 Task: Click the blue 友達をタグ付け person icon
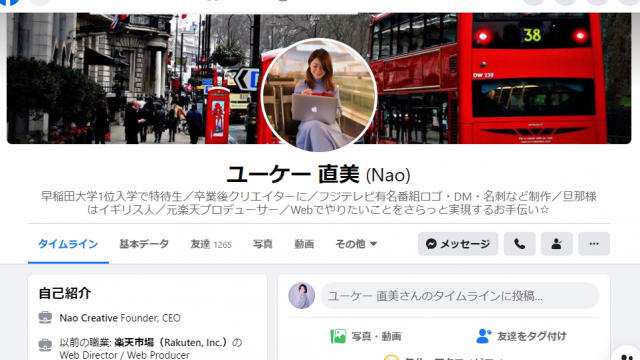click(484, 336)
